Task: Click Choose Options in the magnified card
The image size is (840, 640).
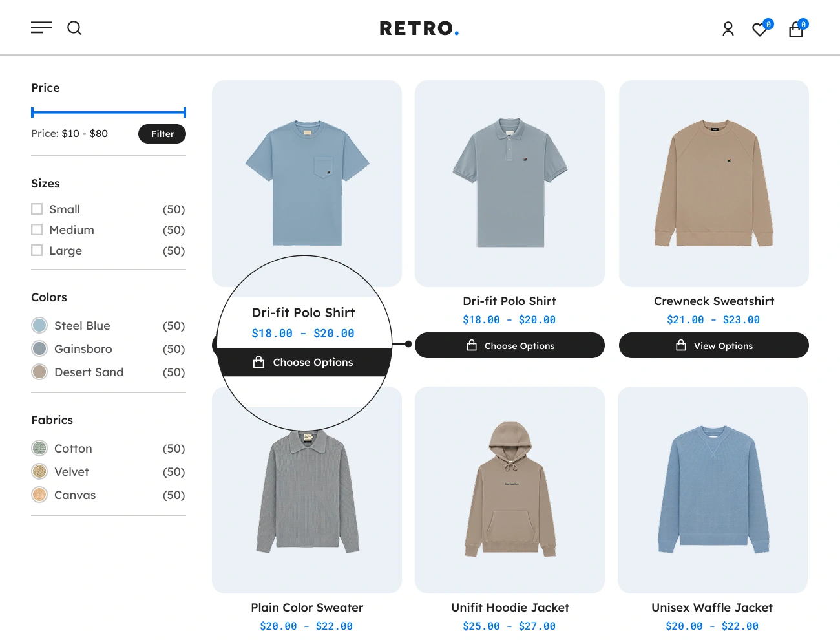Action: coord(304,362)
